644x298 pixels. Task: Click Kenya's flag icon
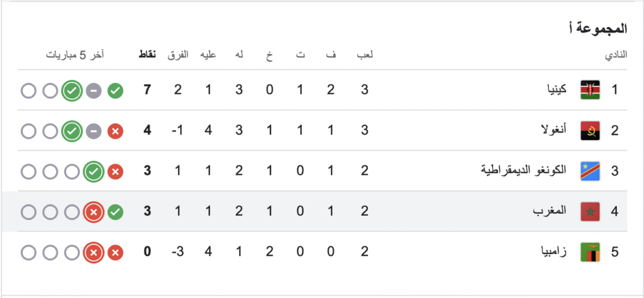pos(590,90)
